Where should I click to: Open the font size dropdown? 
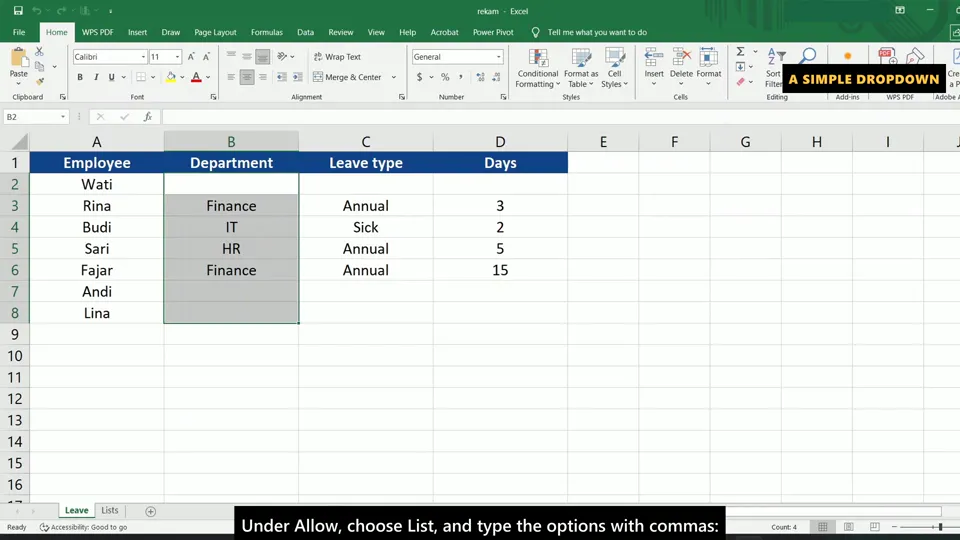[178, 57]
